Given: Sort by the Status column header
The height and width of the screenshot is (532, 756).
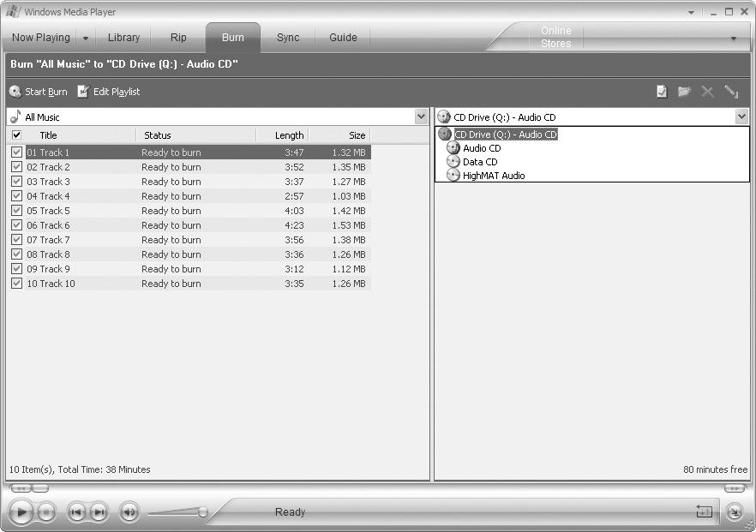Looking at the screenshot, I should pyautogui.click(x=196, y=135).
